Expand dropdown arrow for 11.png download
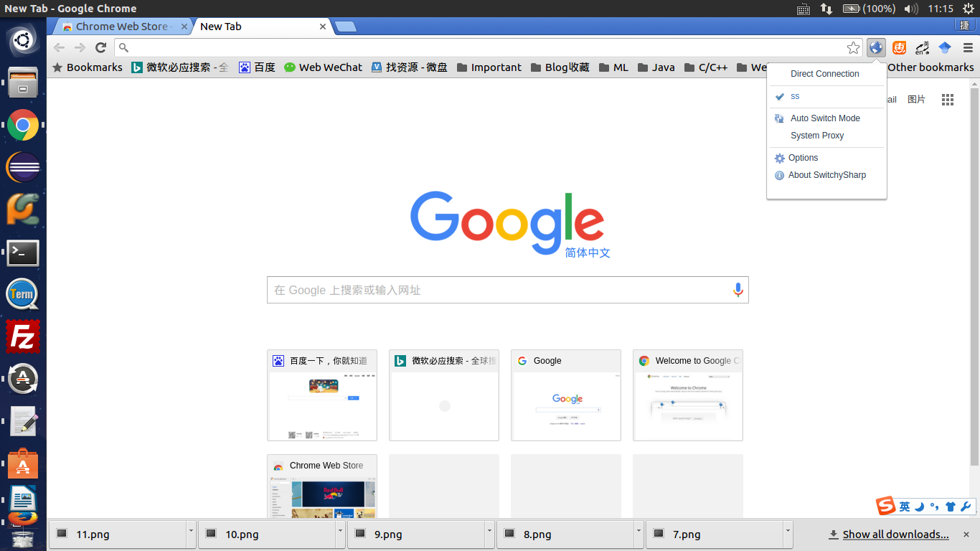This screenshot has width=980, height=551. tap(191, 533)
